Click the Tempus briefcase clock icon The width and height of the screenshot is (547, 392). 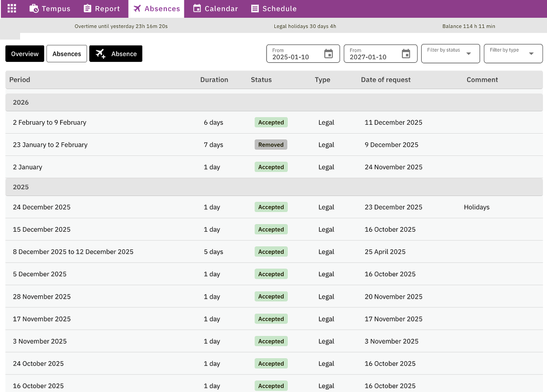pyautogui.click(x=34, y=9)
